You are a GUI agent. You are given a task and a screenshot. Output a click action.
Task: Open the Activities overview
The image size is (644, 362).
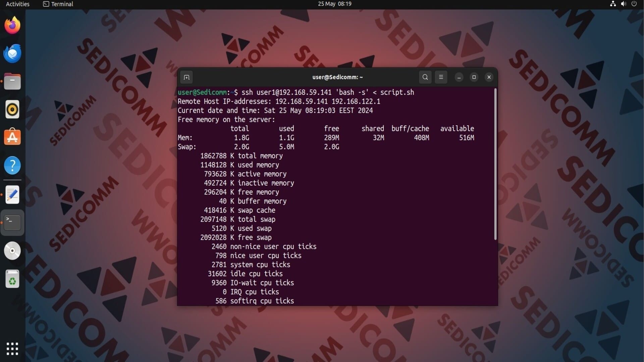pos(17,4)
